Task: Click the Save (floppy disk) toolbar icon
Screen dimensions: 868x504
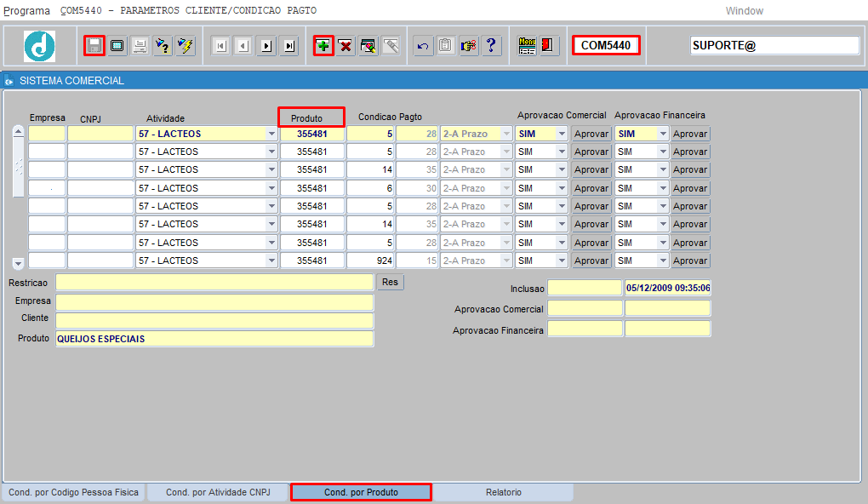Action: click(x=94, y=45)
